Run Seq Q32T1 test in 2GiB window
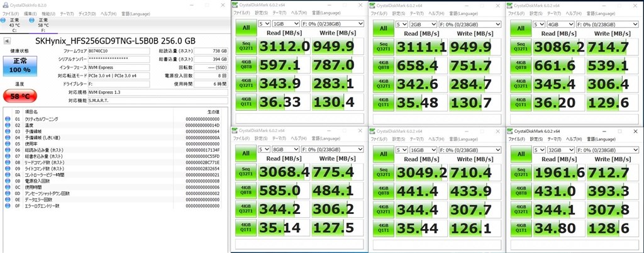 (383, 47)
